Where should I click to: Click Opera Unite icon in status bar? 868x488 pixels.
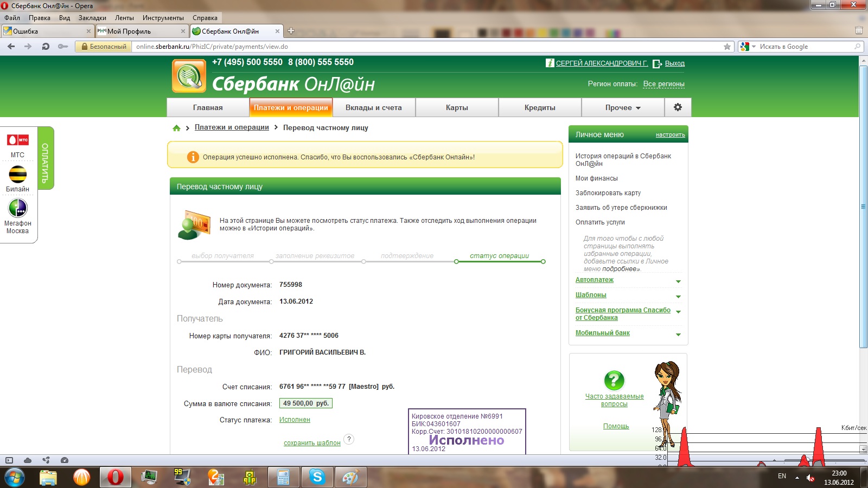[x=46, y=460]
